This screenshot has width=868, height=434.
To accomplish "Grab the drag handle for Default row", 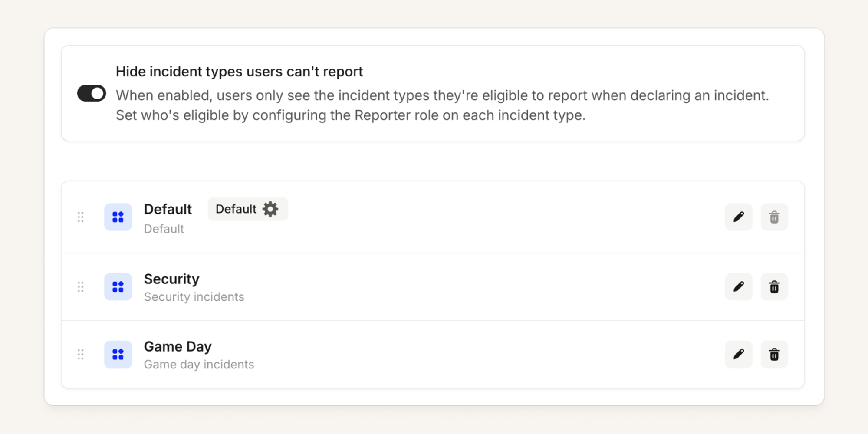I will (x=81, y=217).
